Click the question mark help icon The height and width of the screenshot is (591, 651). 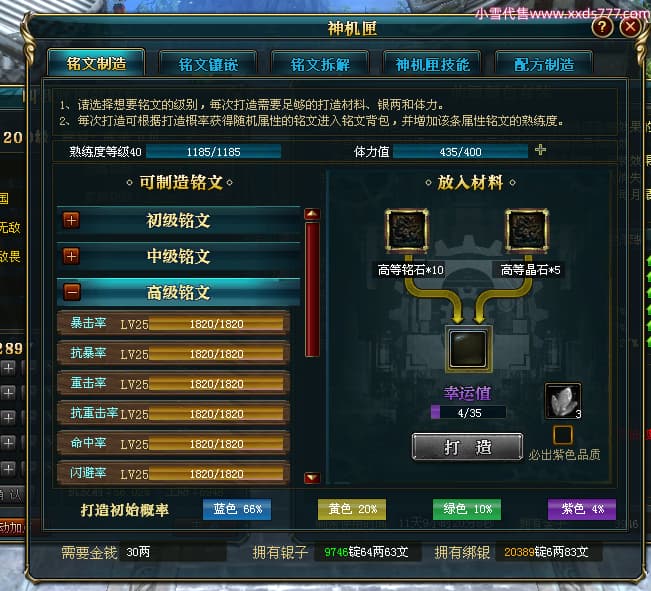click(602, 27)
